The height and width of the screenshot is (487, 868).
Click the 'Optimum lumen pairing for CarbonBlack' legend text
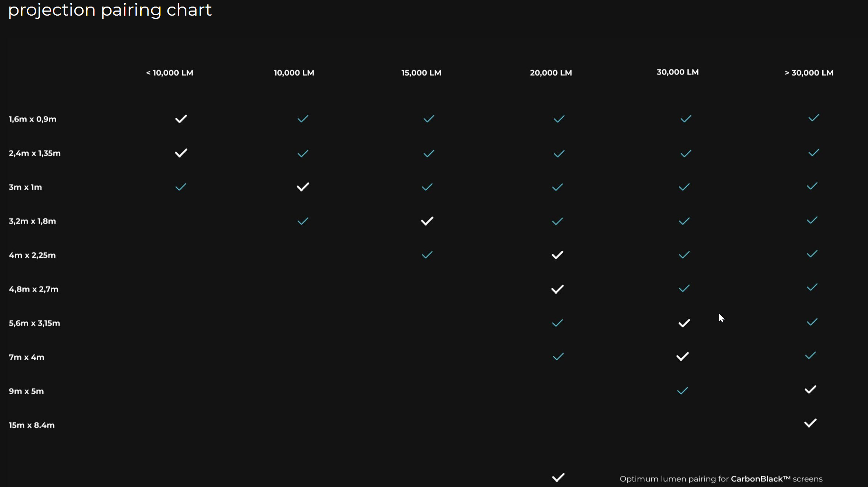(721, 479)
